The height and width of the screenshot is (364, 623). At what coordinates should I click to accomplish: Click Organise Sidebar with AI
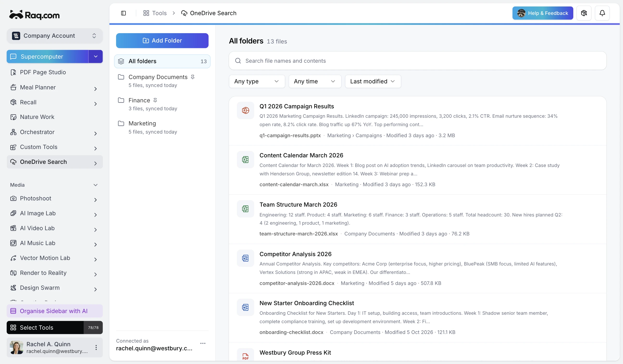[55, 311]
